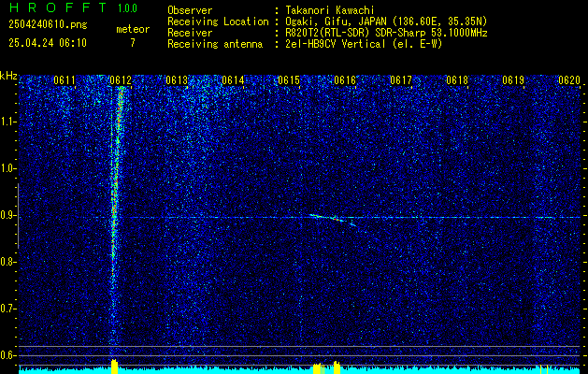Click the 0.8 kHz axis label
The width and height of the screenshot is (588, 374).
point(8,262)
